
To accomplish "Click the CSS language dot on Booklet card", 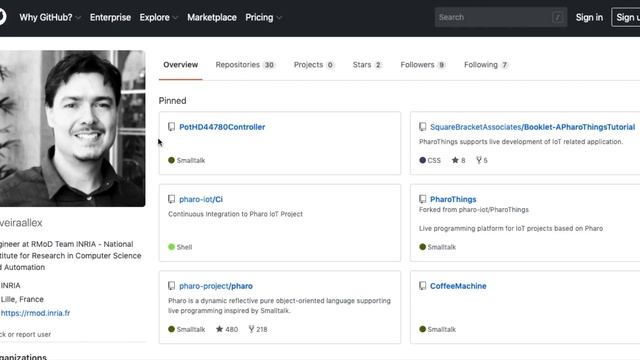I will pyautogui.click(x=422, y=160).
